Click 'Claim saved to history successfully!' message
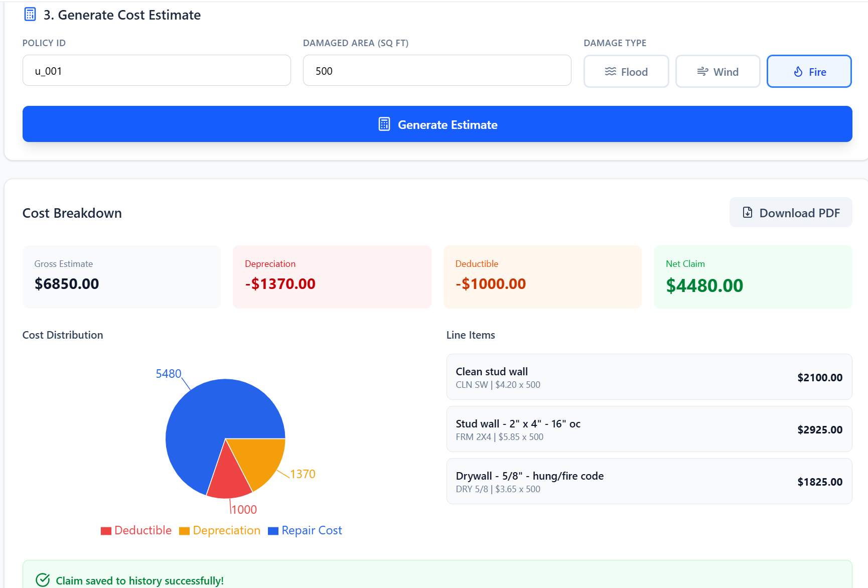Screen dimensions: 868x588 (x=139, y=580)
